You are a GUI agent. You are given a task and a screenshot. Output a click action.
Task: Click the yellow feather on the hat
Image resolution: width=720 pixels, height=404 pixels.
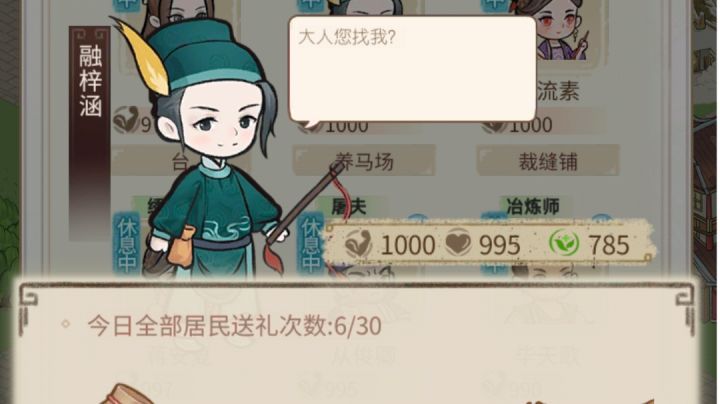tap(140, 57)
